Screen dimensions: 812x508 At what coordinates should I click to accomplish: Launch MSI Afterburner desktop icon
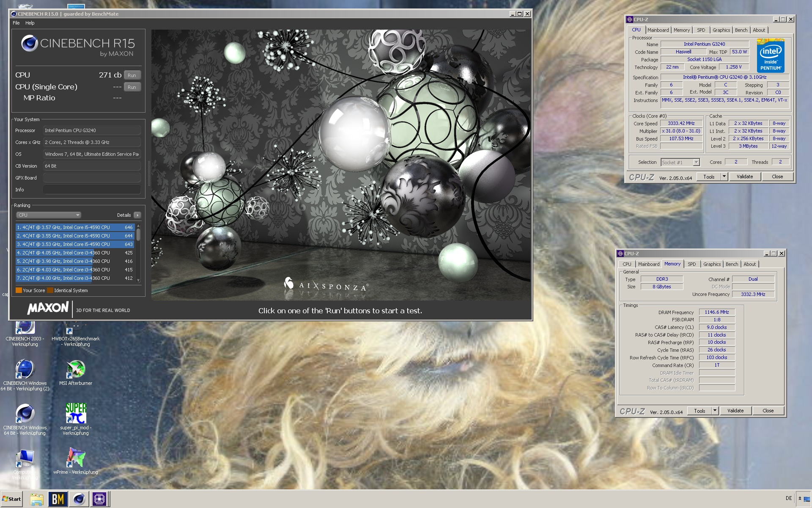pos(76,373)
